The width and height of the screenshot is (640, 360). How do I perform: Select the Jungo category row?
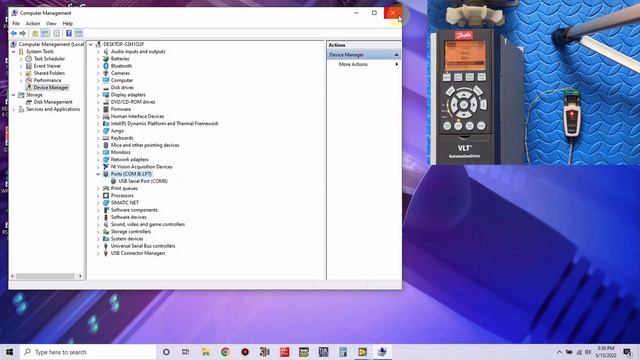pyautogui.click(x=117, y=131)
